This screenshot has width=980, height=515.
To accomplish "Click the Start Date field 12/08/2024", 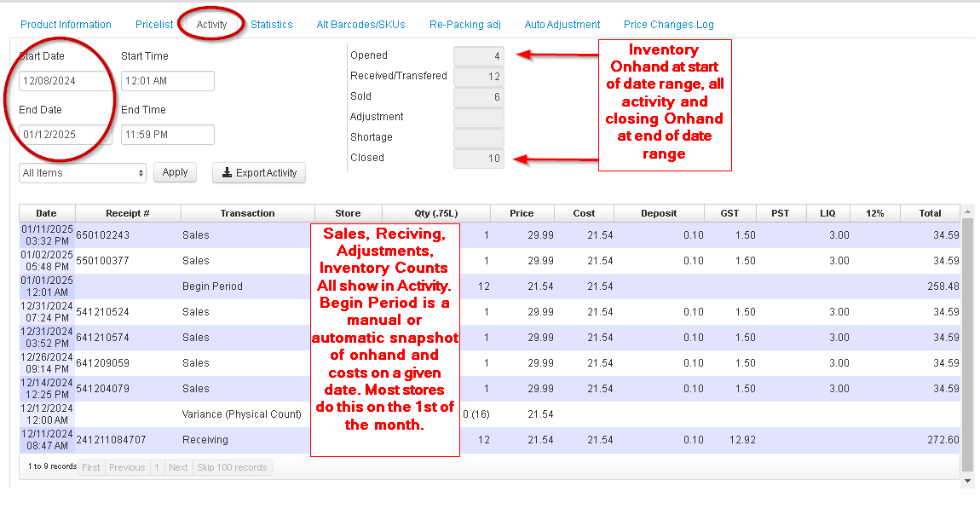I will click(x=65, y=81).
